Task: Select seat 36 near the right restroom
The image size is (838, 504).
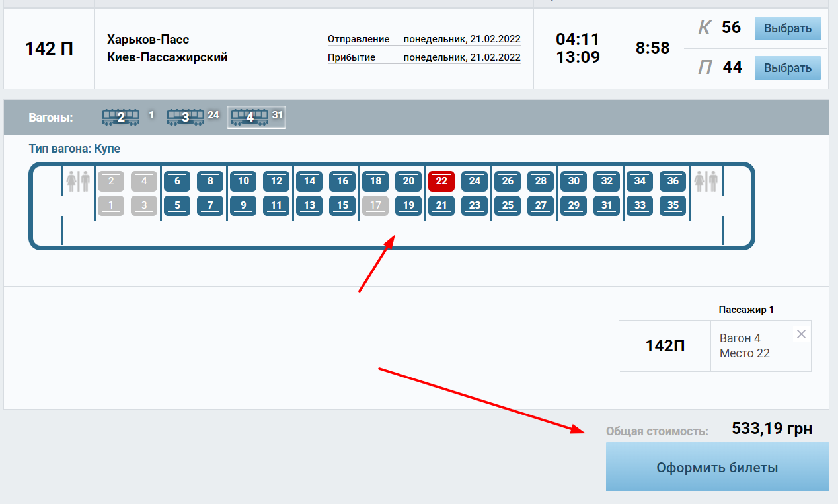Action: click(673, 180)
